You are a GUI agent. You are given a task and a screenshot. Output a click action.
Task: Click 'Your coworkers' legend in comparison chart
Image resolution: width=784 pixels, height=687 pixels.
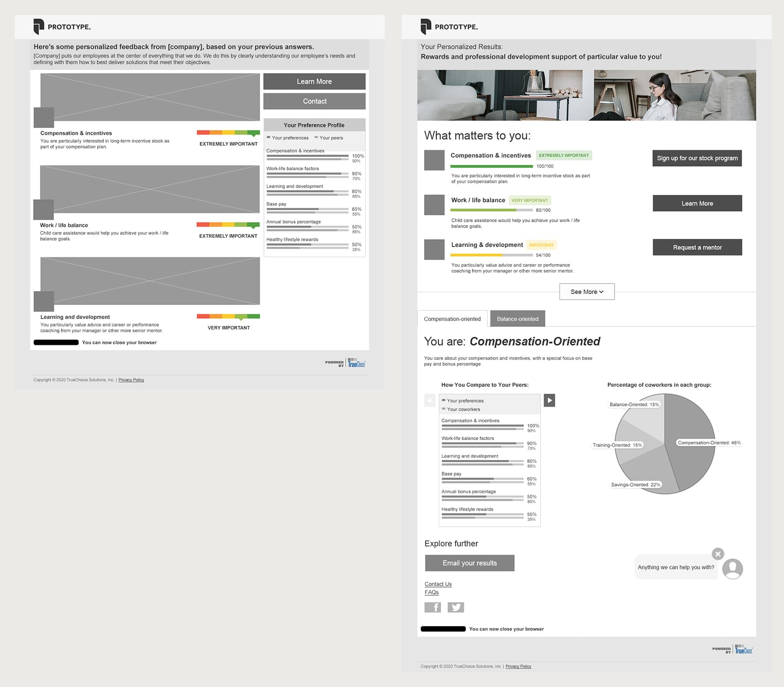(x=461, y=409)
